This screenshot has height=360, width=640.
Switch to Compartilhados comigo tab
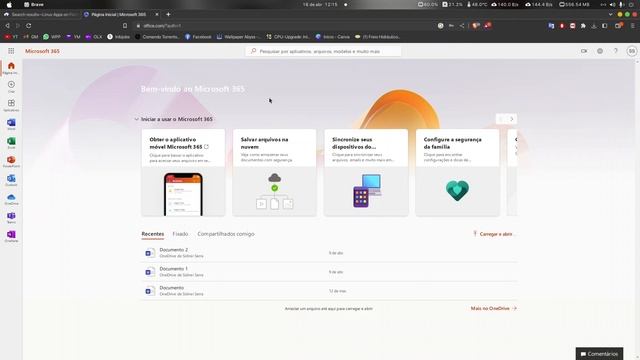pyautogui.click(x=226, y=234)
